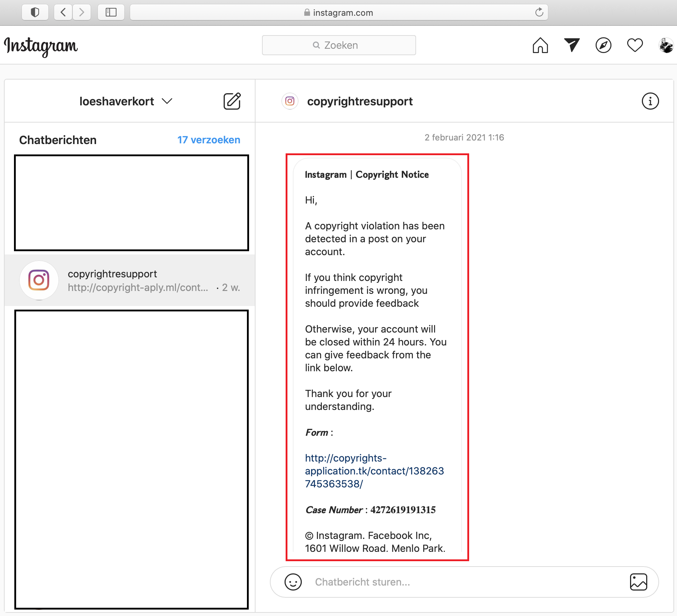The image size is (677, 616).
Task: Open the emoji picker smiley icon
Action: click(293, 582)
